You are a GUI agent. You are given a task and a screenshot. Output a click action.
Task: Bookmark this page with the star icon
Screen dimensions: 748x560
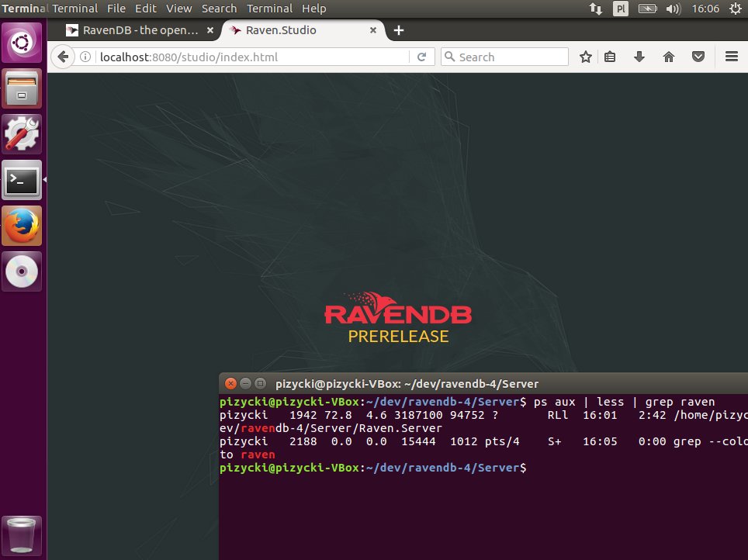585,57
